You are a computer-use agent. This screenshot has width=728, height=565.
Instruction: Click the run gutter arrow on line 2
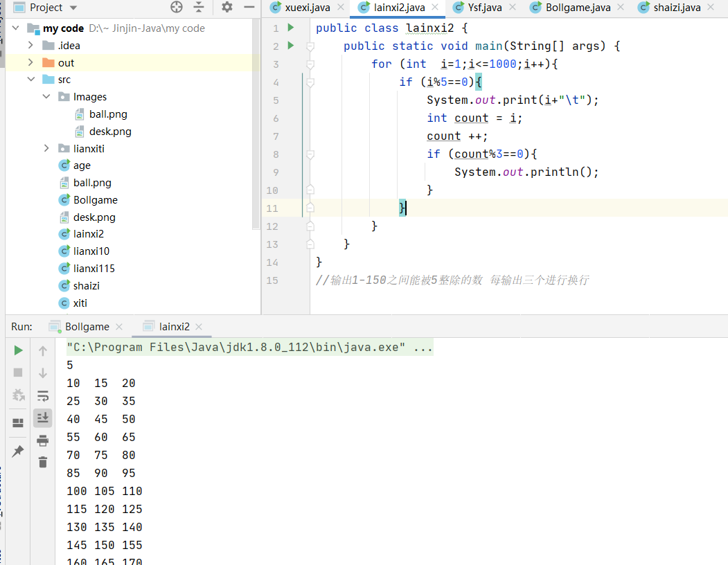(291, 46)
